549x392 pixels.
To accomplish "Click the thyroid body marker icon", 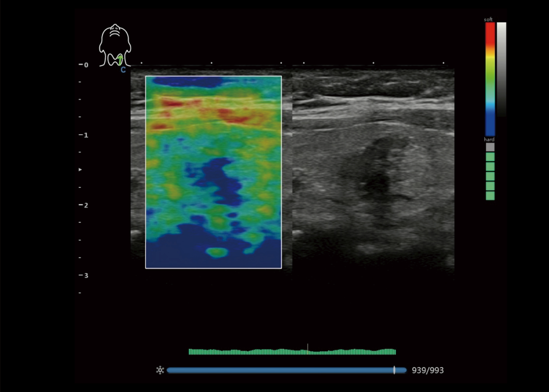I will 115,45.
